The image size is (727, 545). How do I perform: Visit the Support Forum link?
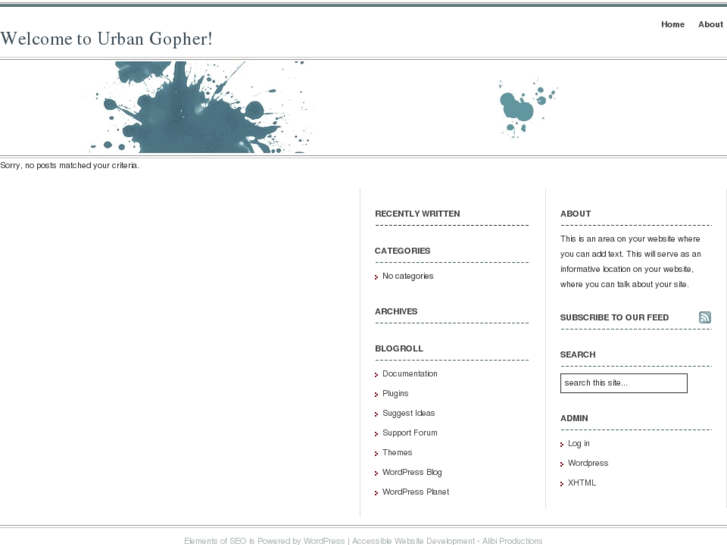click(x=410, y=433)
